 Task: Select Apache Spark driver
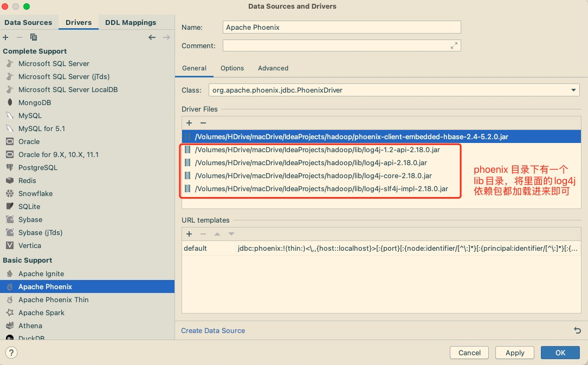pyautogui.click(x=87, y=313)
